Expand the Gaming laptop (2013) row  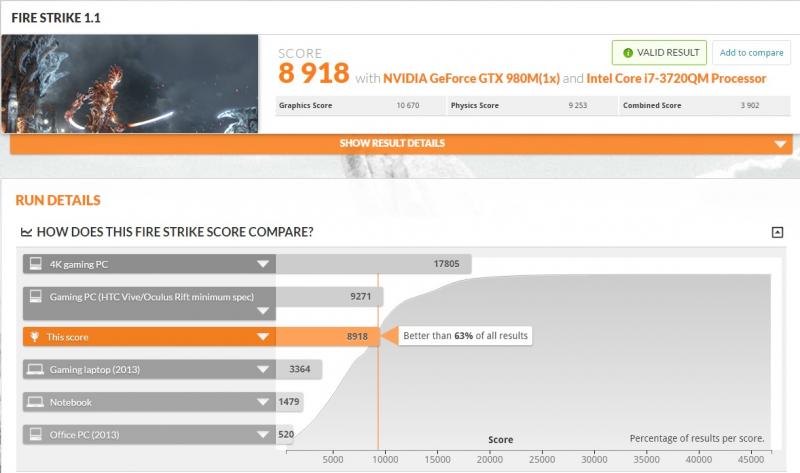pyautogui.click(x=263, y=369)
